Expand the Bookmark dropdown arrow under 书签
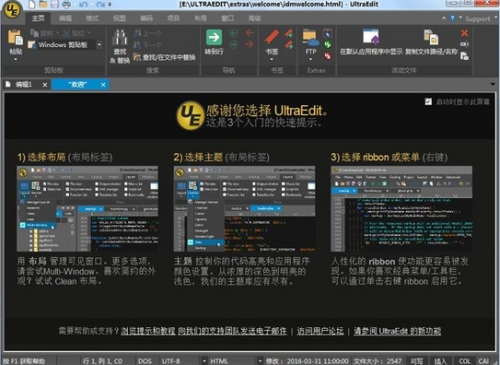This screenshot has height=365, width=500. tap(272, 60)
